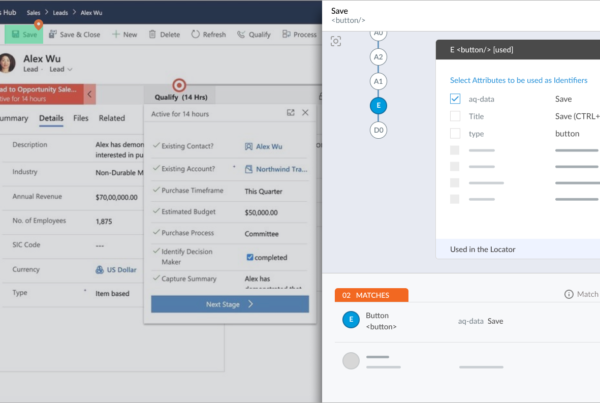Viewport: 600px width, 403px height.
Task: Refresh the lead record
Action: point(208,34)
